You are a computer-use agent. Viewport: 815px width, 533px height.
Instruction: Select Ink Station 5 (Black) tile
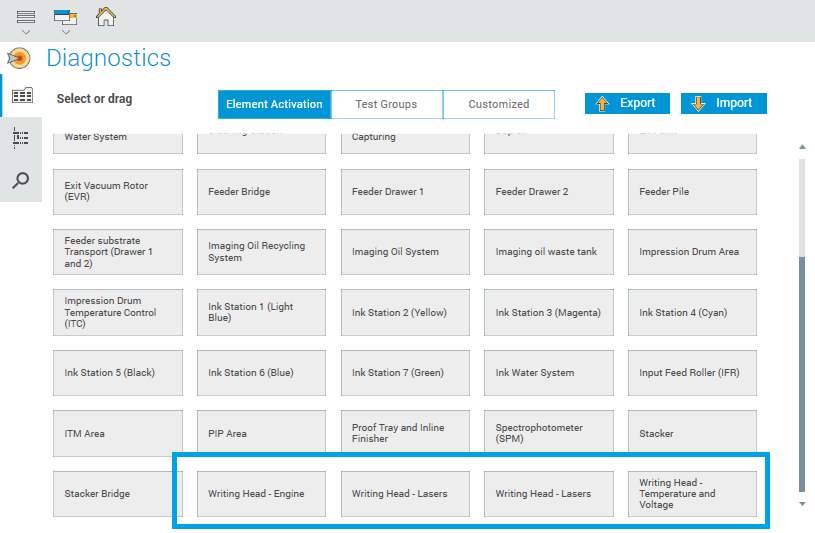coord(118,372)
